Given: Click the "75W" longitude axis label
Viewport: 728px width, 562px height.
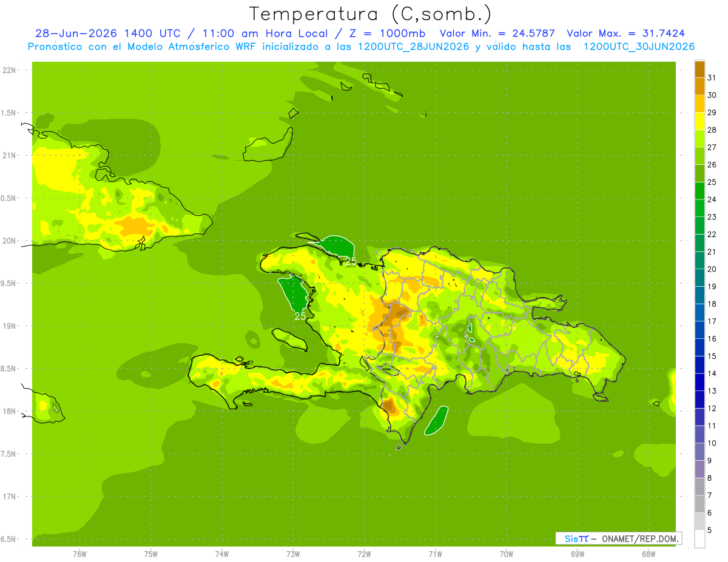Looking at the screenshot, I should pos(150,554).
